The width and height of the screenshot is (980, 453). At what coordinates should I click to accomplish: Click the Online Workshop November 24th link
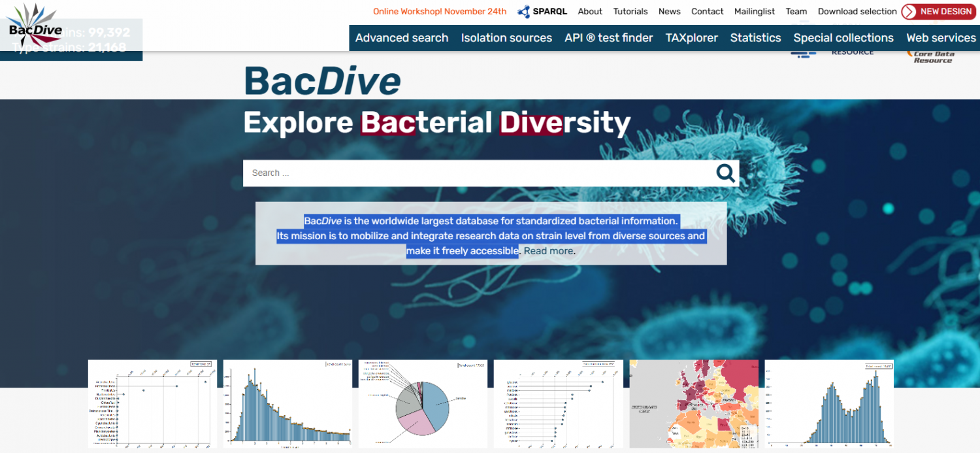pos(440,12)
